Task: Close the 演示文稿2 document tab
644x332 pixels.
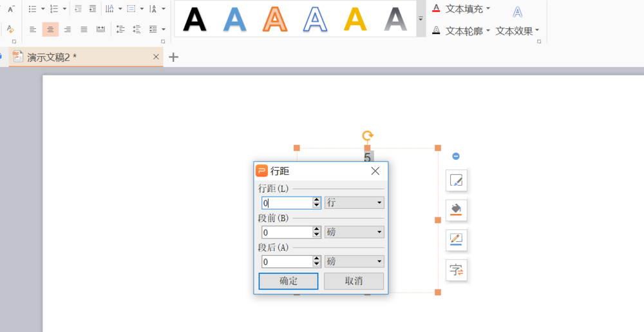Action: coord(156,57)
